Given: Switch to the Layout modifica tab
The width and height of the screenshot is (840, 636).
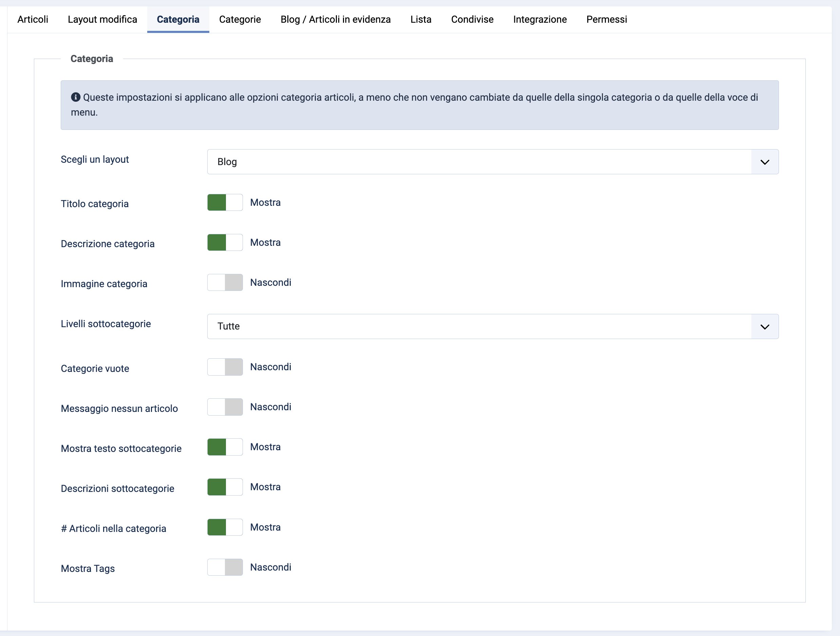Looking at the screenshot, I should [x=102, y=19].
